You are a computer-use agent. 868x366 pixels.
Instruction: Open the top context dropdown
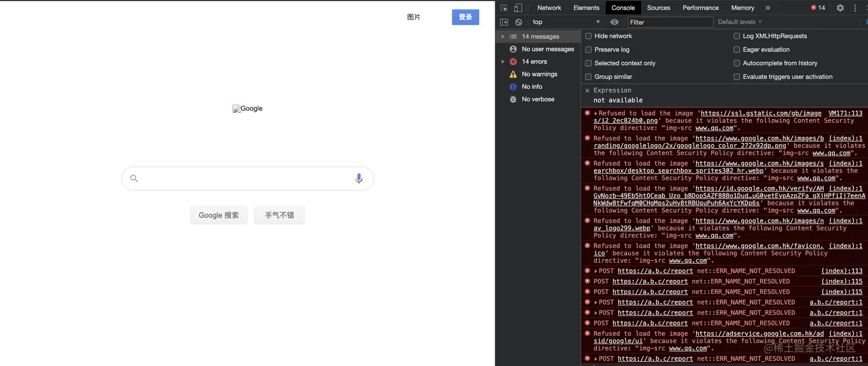click(x=565, y=22)
